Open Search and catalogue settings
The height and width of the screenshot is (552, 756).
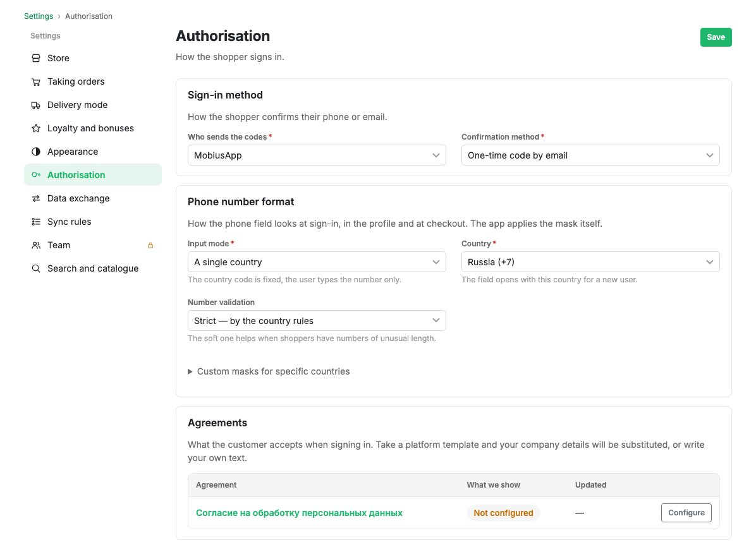[93, 269]
